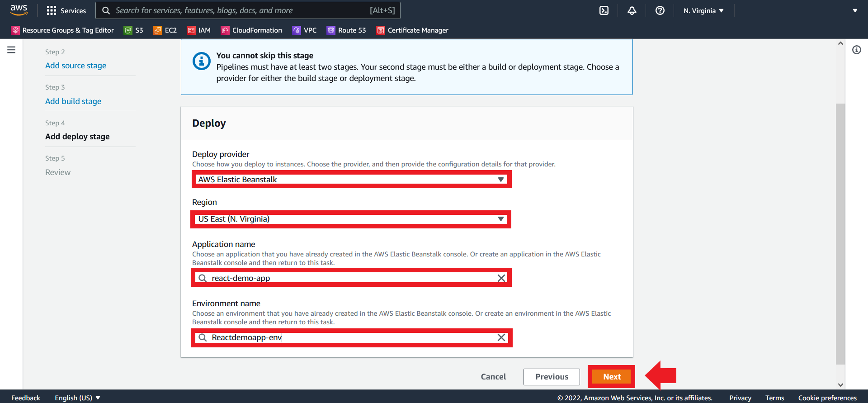Select the Review step label

click(x=58, y=172)
